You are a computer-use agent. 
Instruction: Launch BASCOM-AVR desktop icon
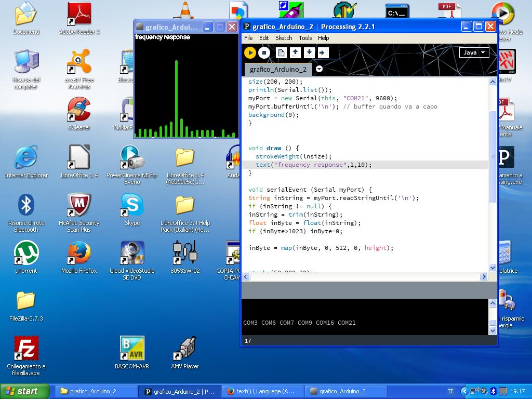pyautogui.click(x=132, y=352)
